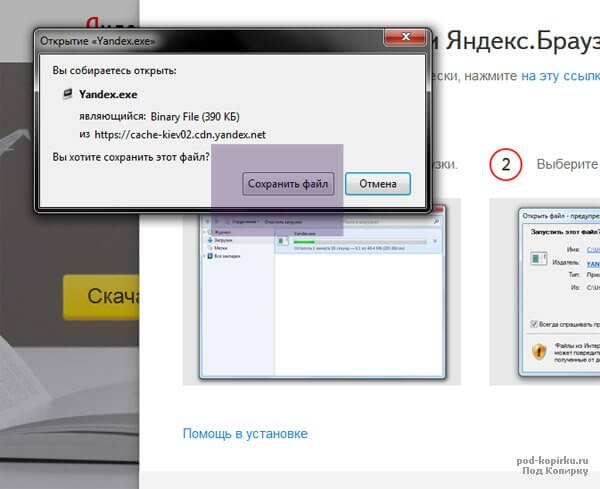This screenshot has width=600, height=489.
Task: Select the https://cache-kiev02.cdn.yandex.net source text
Action: (x=180, y=135)
